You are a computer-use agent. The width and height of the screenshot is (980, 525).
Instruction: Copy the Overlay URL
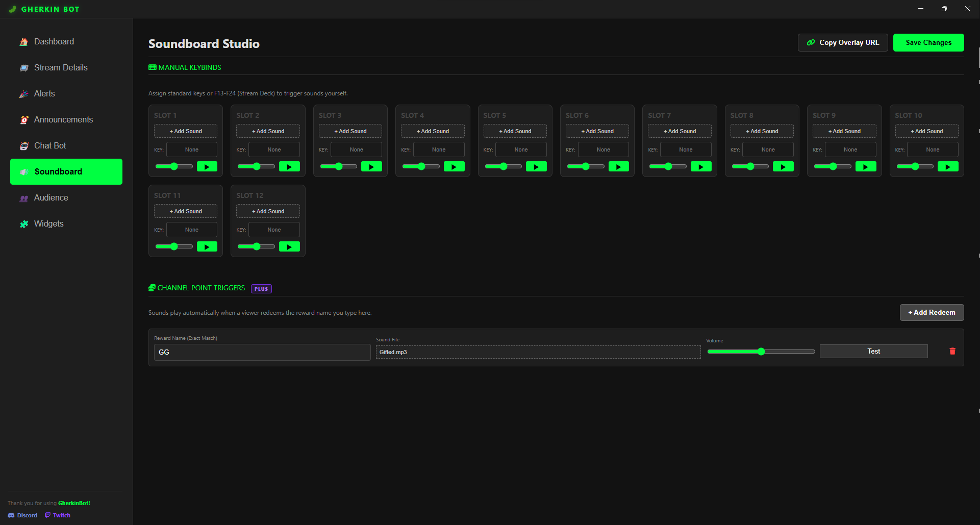click(842, 42)
